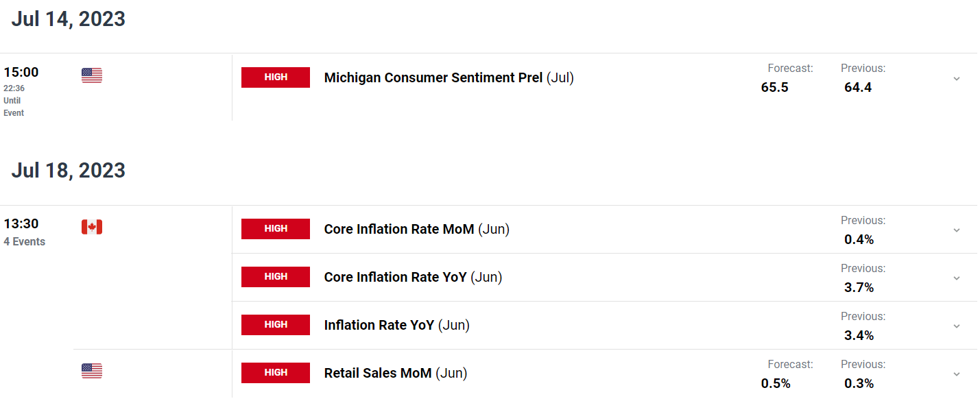Viewport: 980px width, 401px height.
Task: Open the Inflation Rate YoY event
Action: (397, 326)
